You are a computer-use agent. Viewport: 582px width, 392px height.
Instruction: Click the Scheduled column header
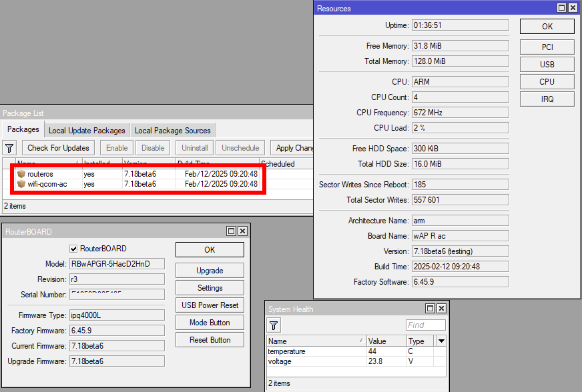(286, 163)
